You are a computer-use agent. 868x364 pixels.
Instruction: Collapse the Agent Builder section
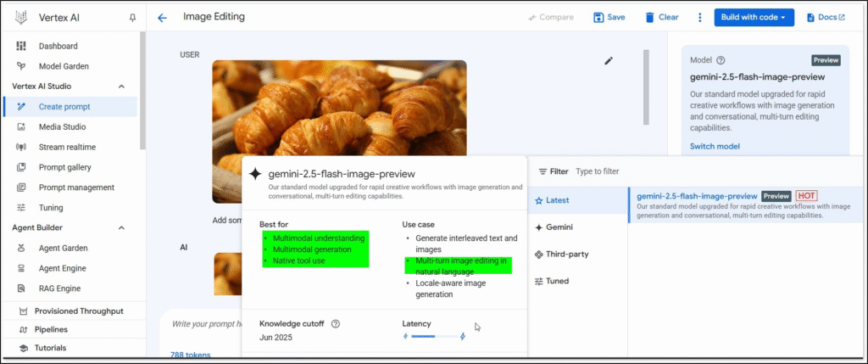click(121, 227)
